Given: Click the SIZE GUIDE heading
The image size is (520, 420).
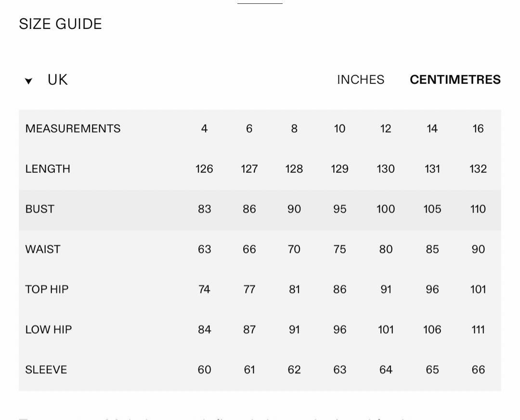Looking at the screenshot, I should (x=60, y=24).
